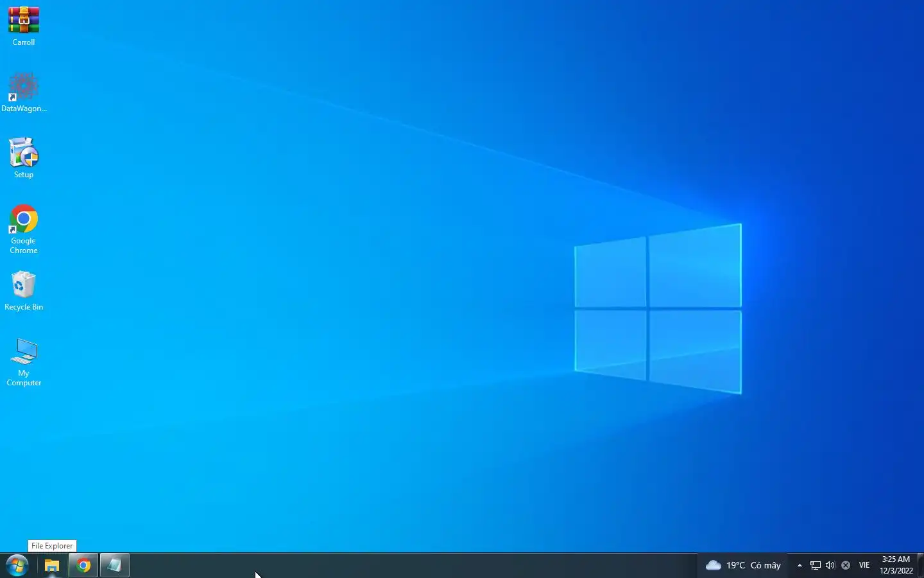The image size is (924, 578).
Task: Click the Show Desktop strip beside the clock
Action: (x=921, y=565)
